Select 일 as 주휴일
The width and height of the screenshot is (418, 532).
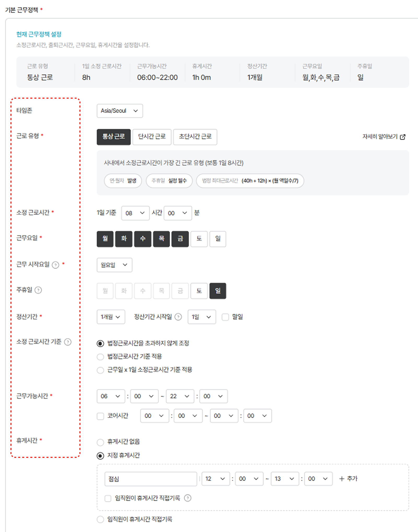218,291
